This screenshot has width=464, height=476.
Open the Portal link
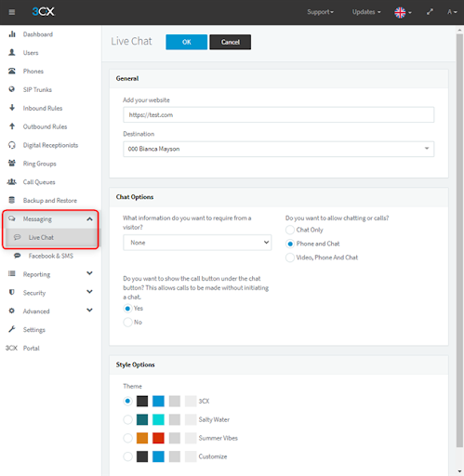pos(32,348)
